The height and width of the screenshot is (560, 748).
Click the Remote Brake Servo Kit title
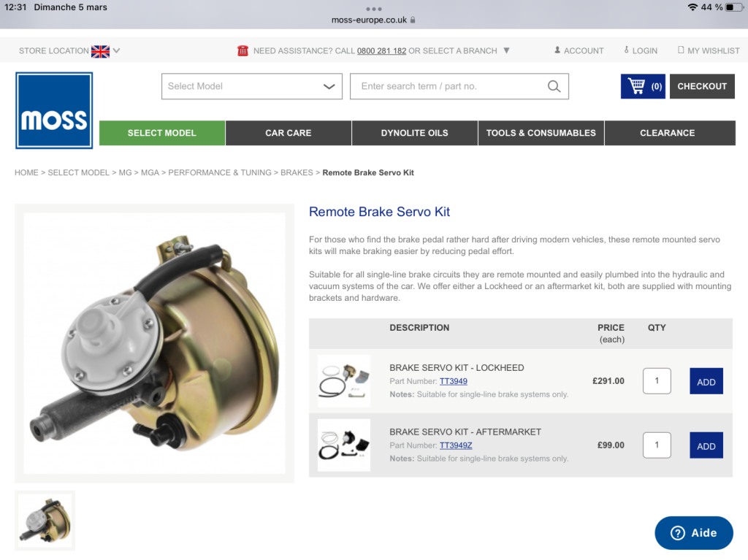tap(379, 212)
